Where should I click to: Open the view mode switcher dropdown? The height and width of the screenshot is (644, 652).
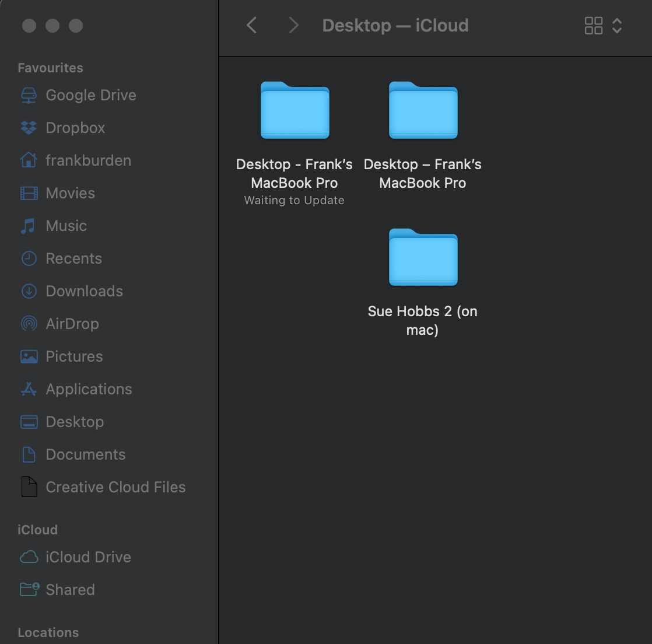click(603, 26)
